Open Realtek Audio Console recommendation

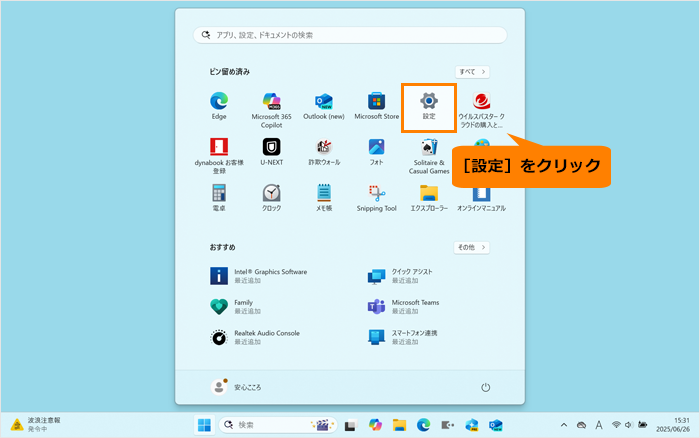tap(255, 337)
